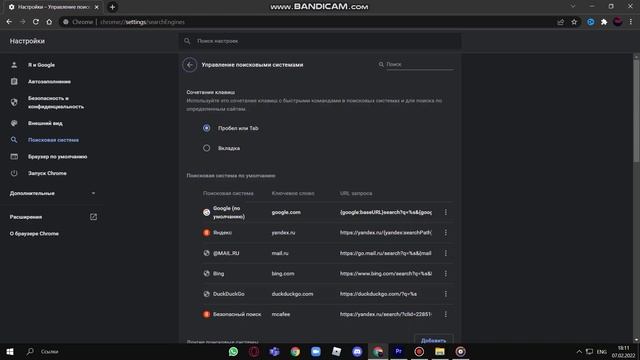Image resolution: width=640 pixels, height=360 pixels.
Task: Focus the search engines Поиск filter field
Action: click(x=420, y=64)
